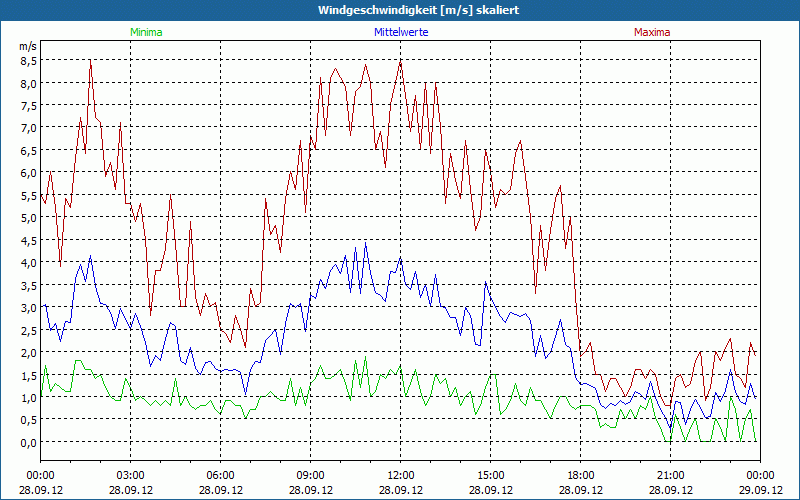Click the 12:00 time axis label

(x=401, y=476)
